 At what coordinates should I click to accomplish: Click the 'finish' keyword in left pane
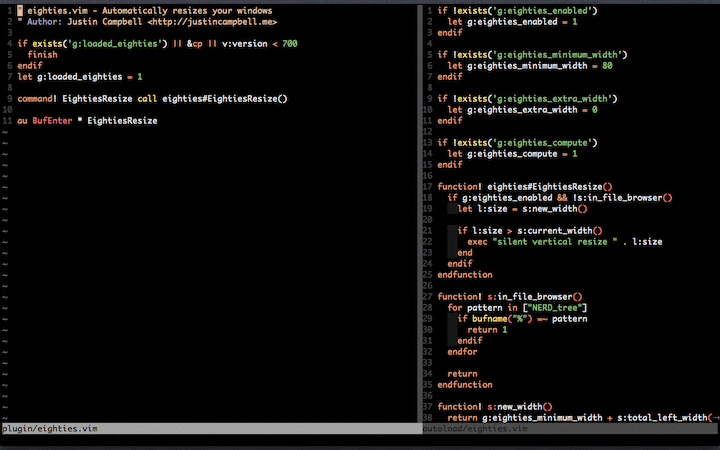(42, 55)
